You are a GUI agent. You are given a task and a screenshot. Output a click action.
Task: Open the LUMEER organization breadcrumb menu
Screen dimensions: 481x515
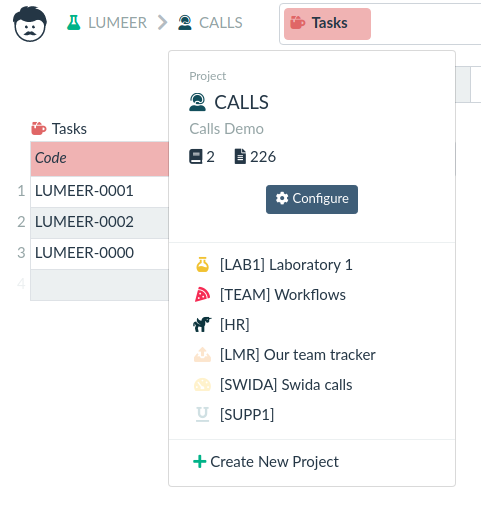tap(107, 23)
